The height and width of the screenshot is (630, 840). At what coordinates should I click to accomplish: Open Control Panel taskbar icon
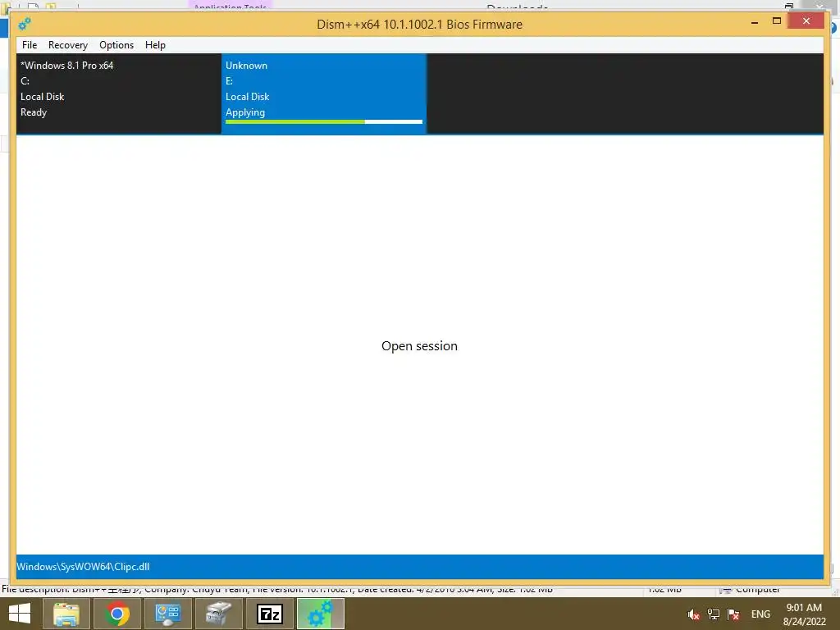167,614
